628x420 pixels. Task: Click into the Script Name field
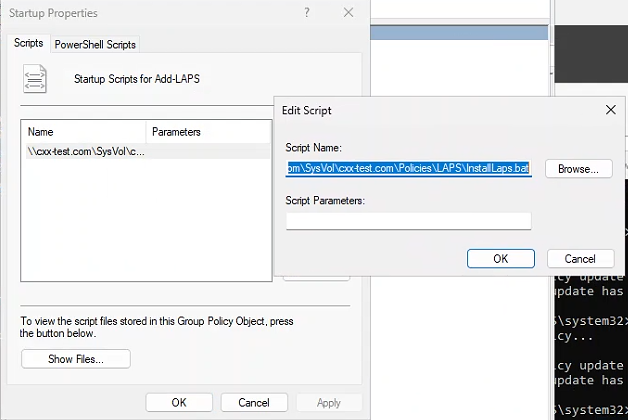point(408,169)
